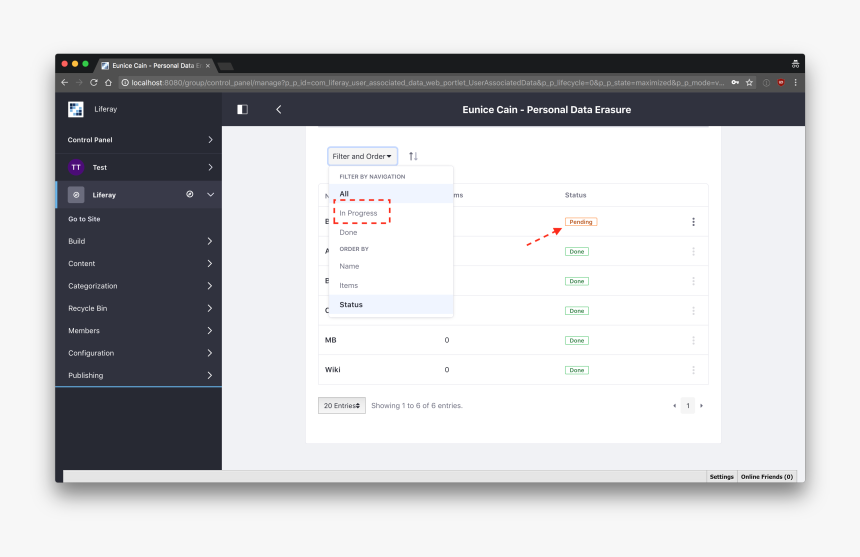Filter by In Progress
The height and width of the screenshot is (557, 860).
391,213
